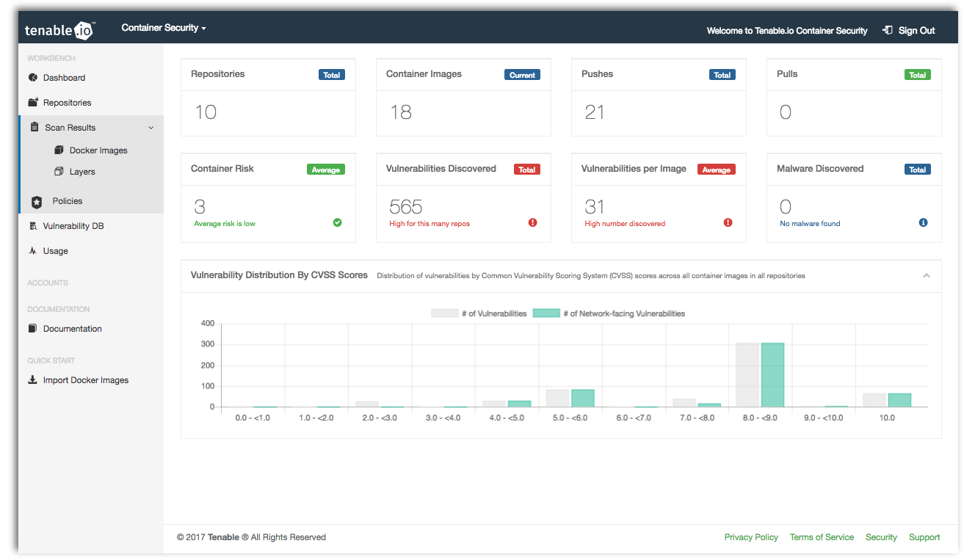The width and height of the screenshot is (964, 560).
Task: Click the Layers stacked icon
Action: point(59,172)
